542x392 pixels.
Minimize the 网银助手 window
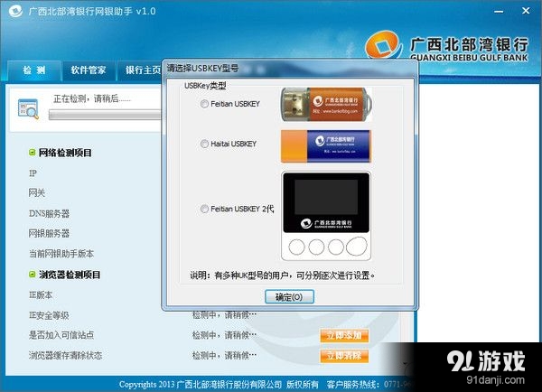tap(499, 12)
